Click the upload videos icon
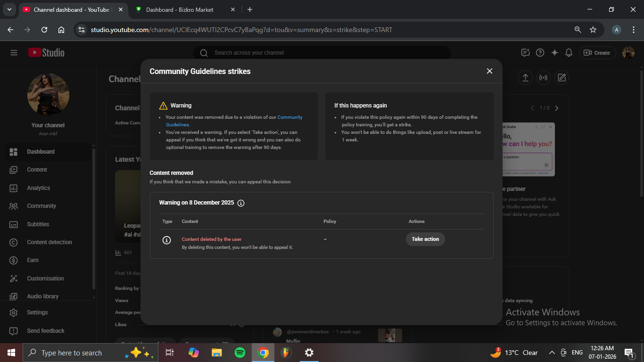Viewport: 644px width, 362px height. [525, 78]
